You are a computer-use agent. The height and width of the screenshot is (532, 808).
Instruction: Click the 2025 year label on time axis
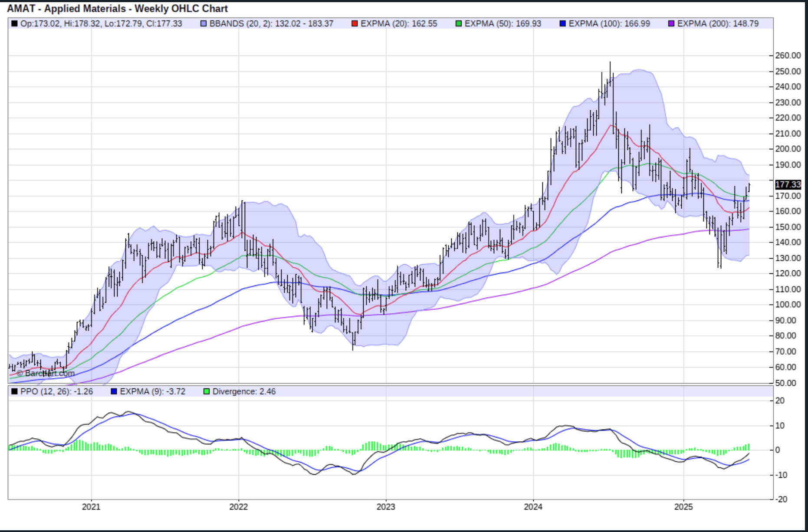coord(683,506)
